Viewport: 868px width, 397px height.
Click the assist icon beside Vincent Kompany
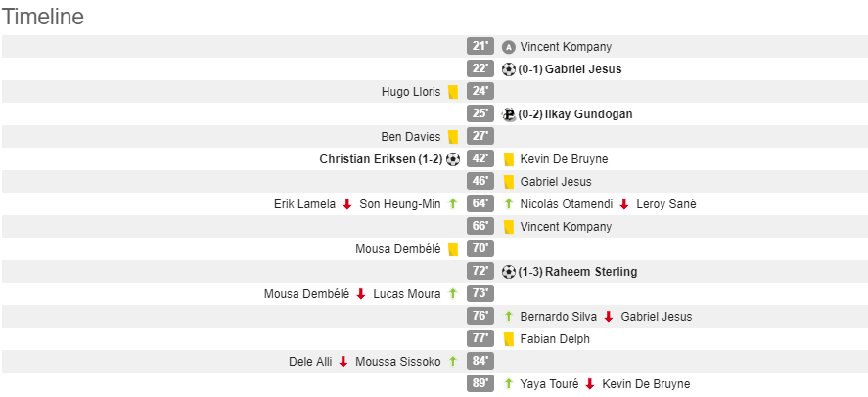(x=508, y=46)
